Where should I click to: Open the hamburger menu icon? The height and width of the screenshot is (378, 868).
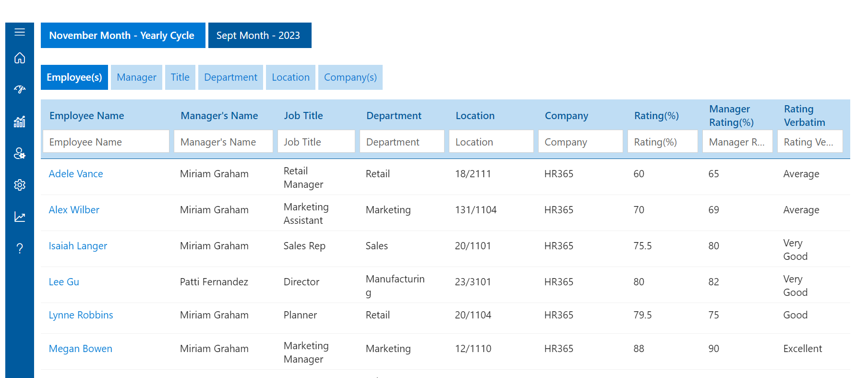pyautogui.click(x=20, y=32)
